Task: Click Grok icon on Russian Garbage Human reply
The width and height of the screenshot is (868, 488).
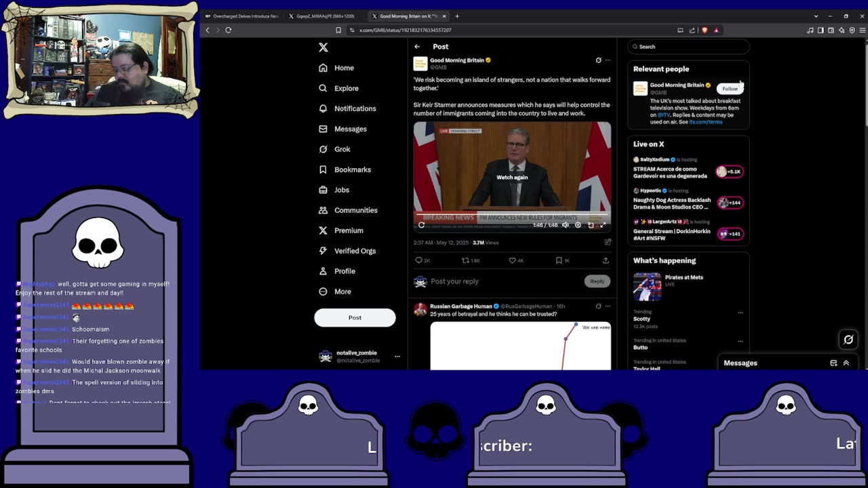Action: tap(598, 306)
